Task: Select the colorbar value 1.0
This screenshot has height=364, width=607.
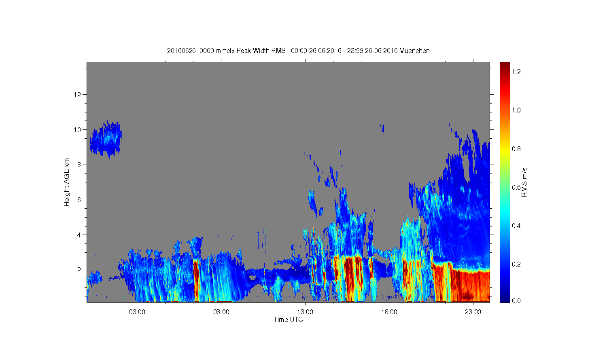Action: pos(516,110)
